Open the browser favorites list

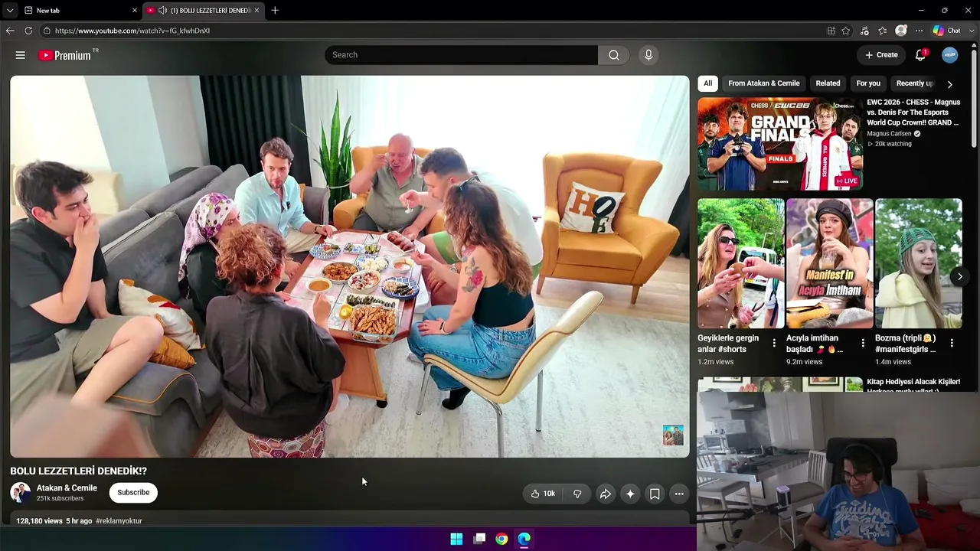pos(883,31)
